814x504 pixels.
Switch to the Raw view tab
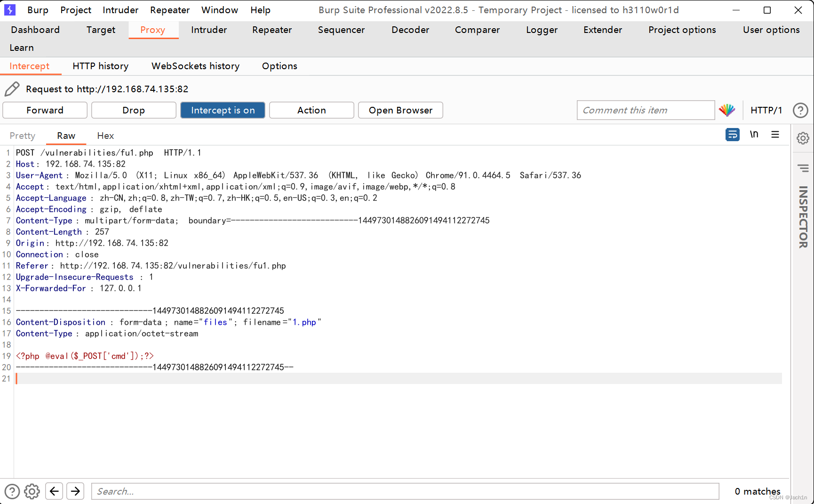[x=66, y=136]
